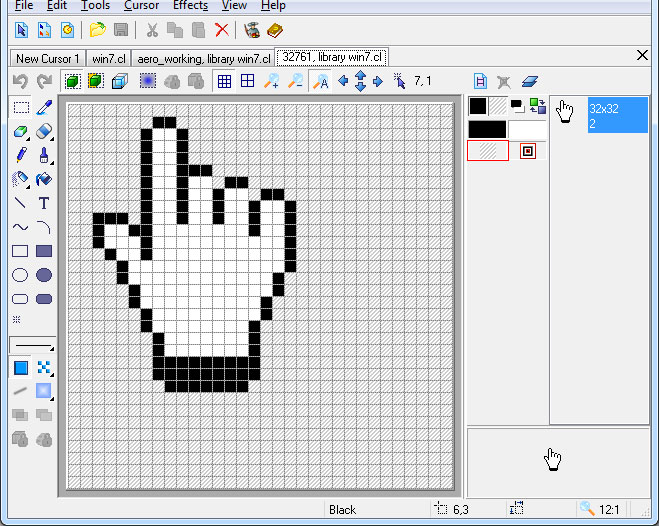Image resolution: width=659 pixels, height=526 pixels.
Task: Pick the red-outlined transparent color swatch
Action: click(488, 151)
